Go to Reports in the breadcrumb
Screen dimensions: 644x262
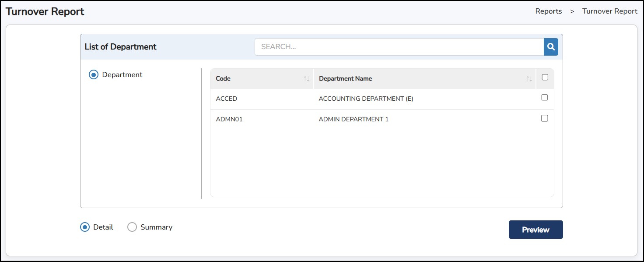[548, 11]
